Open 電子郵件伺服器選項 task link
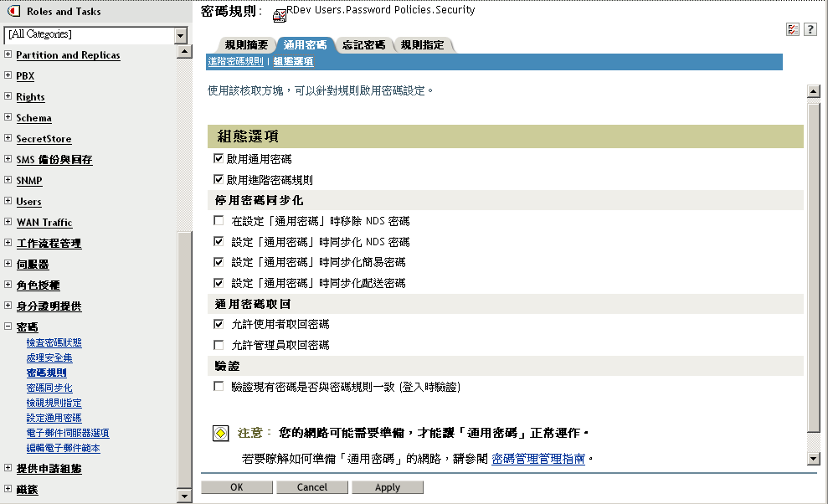The width and height of the screenshot is (828, 504). click(68, 433)
